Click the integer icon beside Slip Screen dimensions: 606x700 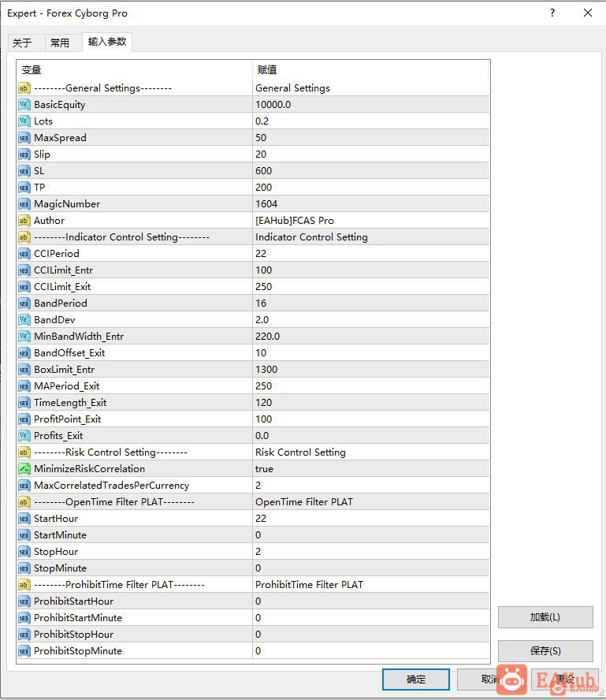tap(24, 154)
